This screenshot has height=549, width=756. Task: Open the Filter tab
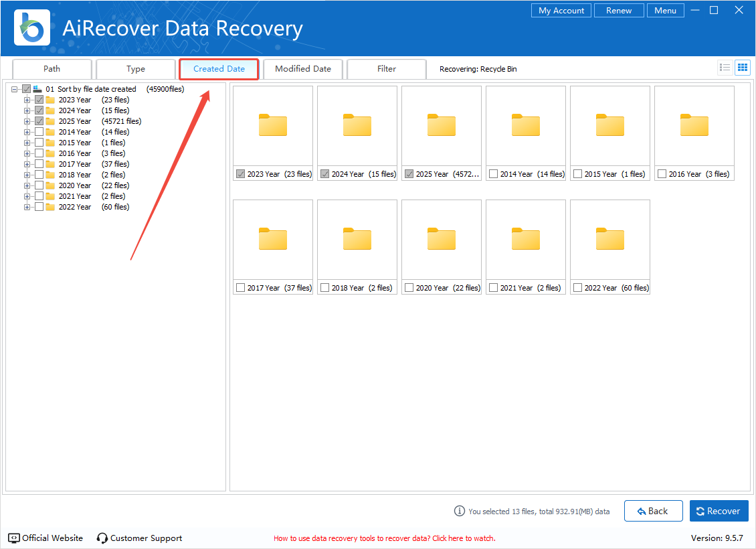click(x=386, y=69)
